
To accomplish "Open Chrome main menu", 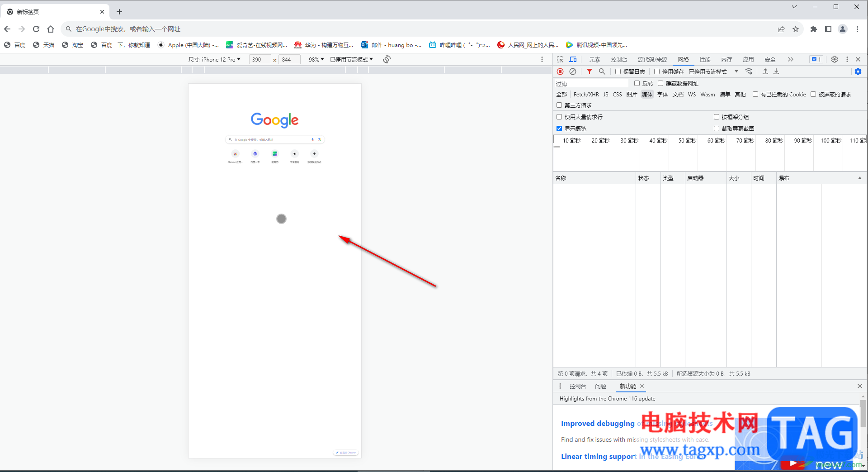I will click(857, 29).
